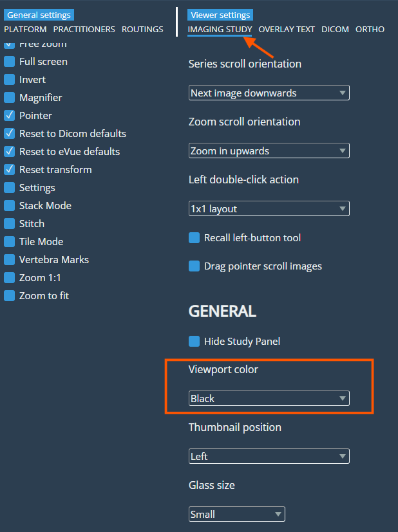Choose a Thumbnail position from dropdown
The image size is (398, 532).
pos(269,457)
